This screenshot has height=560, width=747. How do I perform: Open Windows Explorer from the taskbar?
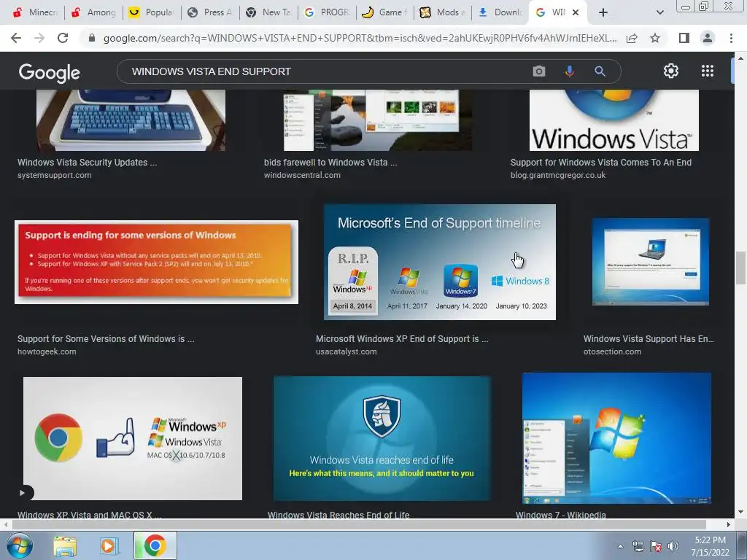pyautogui.click(x=65, y=545)
